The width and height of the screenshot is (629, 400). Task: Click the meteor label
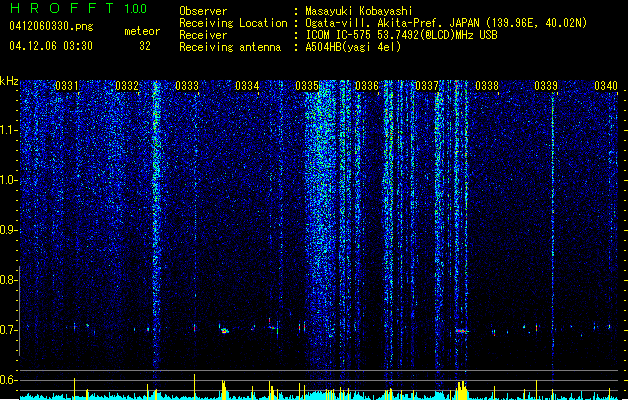coord(142,31)
